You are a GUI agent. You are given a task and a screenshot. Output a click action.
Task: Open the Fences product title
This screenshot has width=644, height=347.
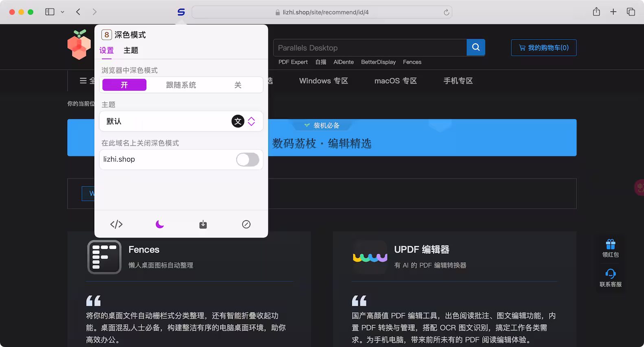tap(144, 250)
